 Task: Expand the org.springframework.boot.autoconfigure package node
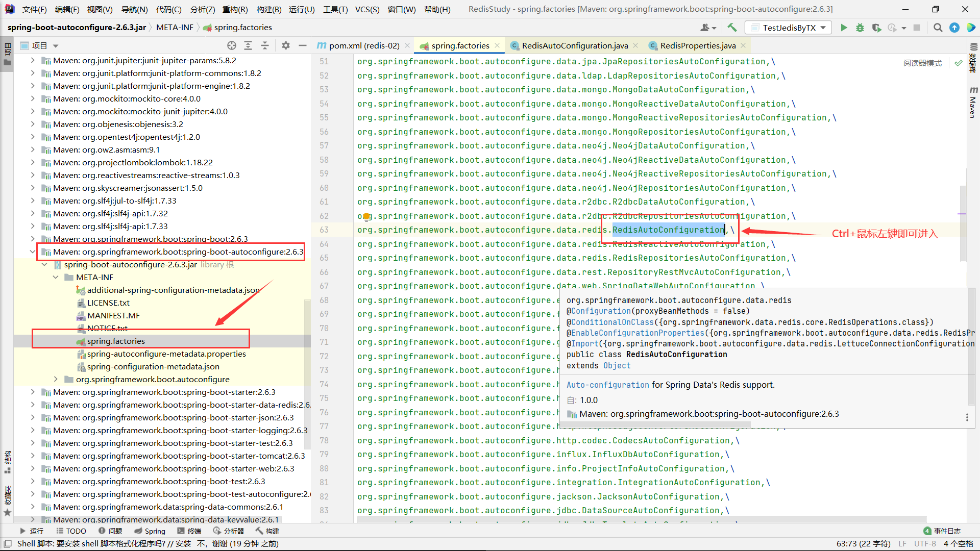(56, 379)
